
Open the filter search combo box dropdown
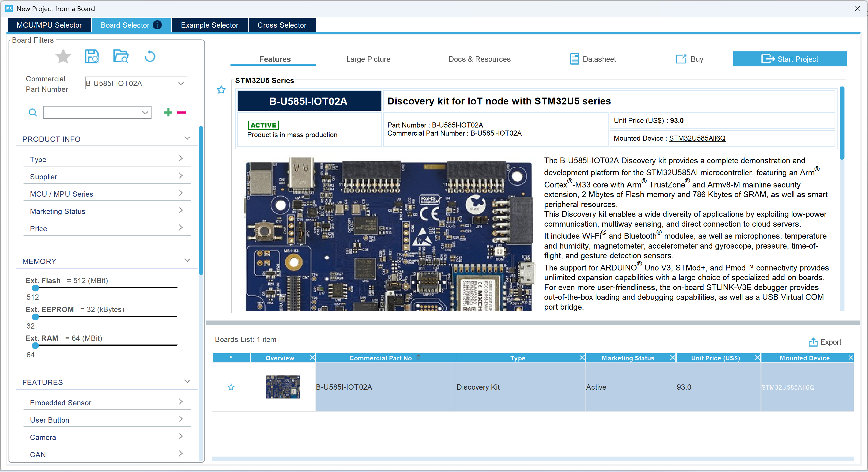point(145,113)
